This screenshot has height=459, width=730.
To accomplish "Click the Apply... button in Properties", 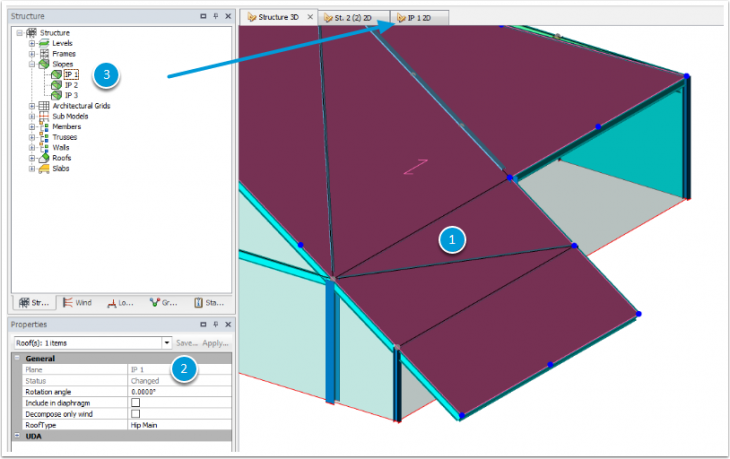I will (x=214, y=343).
